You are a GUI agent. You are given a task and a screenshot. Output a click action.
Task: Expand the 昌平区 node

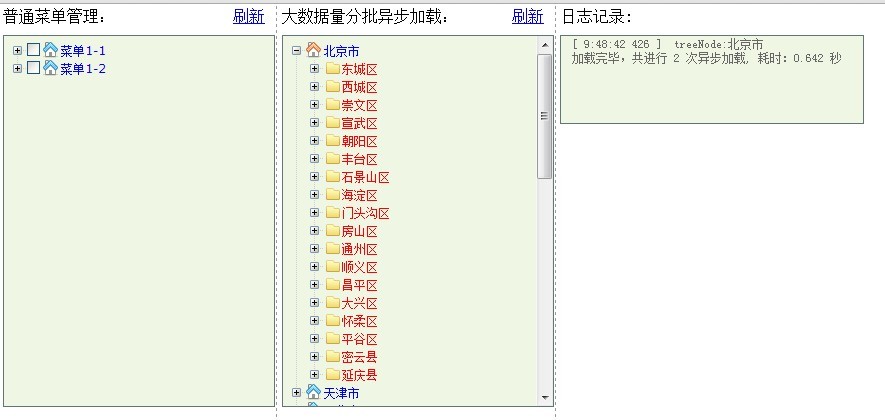[x=315, y=285]
